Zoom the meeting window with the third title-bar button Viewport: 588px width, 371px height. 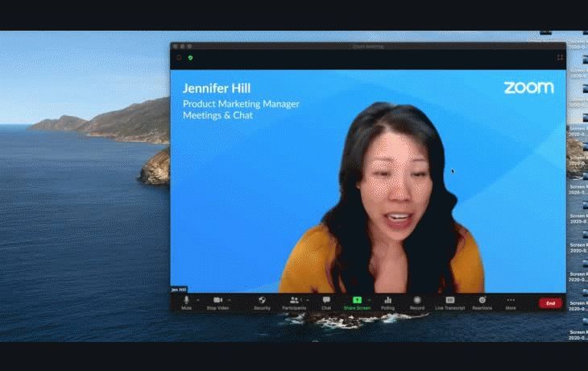pyautogui.click(x=189, y=47)
